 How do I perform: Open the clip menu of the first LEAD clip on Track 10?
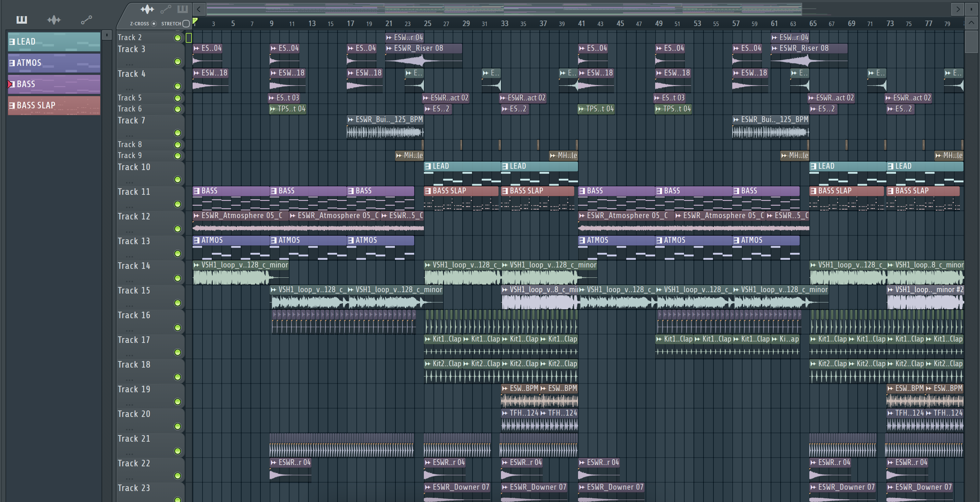(428, 166)
